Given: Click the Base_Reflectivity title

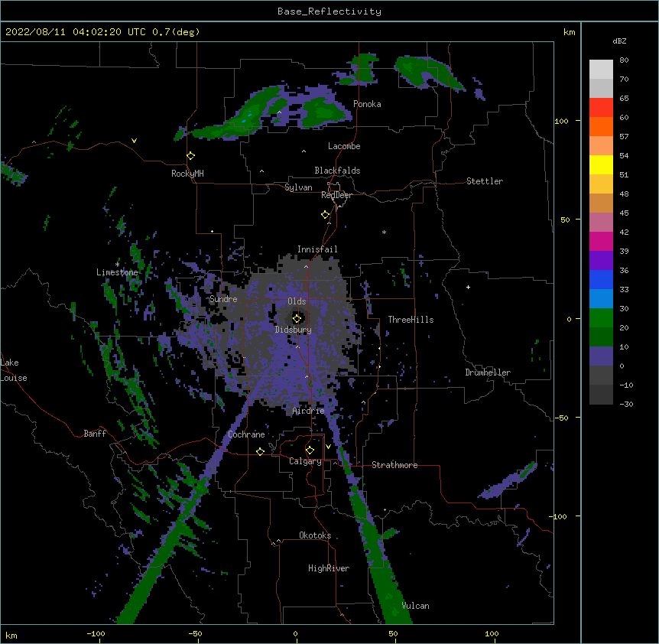Looking at the screenshot, I should (x=329, y=11).
